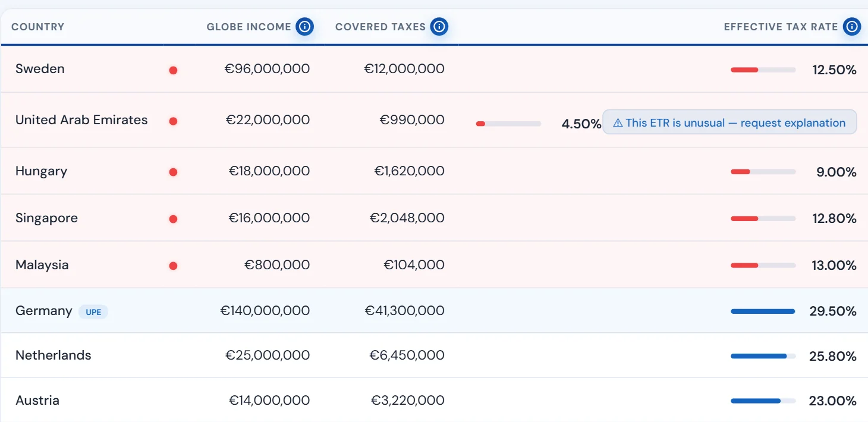Viewport: 868px width, 422px height.
Task: Select the Hungary country name
Action: 41,171
